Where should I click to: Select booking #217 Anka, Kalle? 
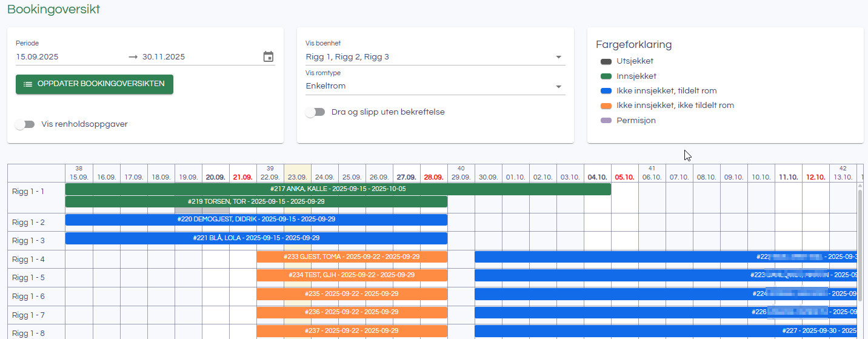point(338,189)
